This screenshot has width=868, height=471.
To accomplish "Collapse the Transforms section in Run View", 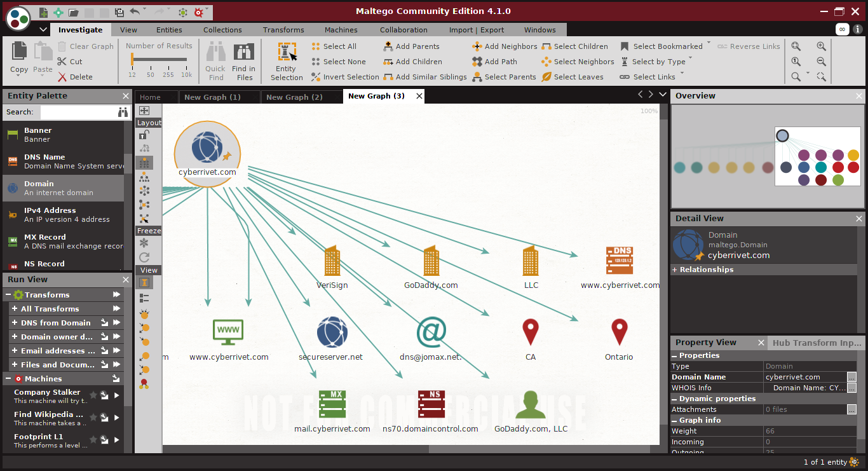I will [9, 295].
